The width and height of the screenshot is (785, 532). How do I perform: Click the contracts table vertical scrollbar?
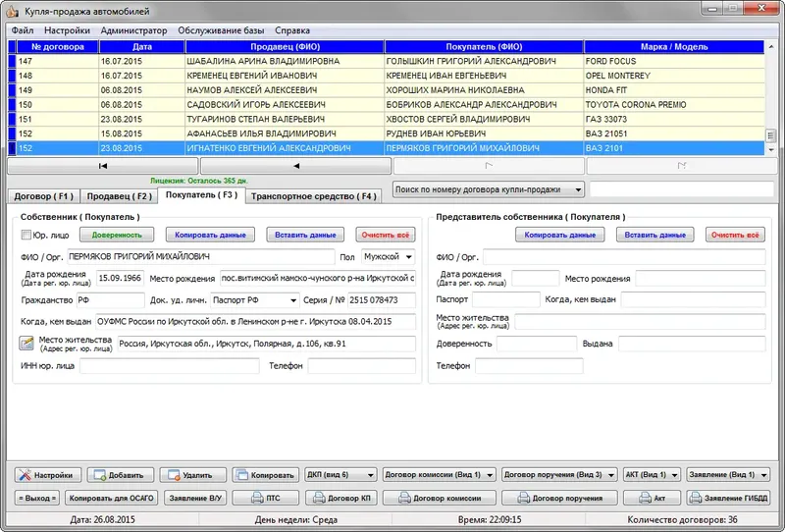coord(771,98)
